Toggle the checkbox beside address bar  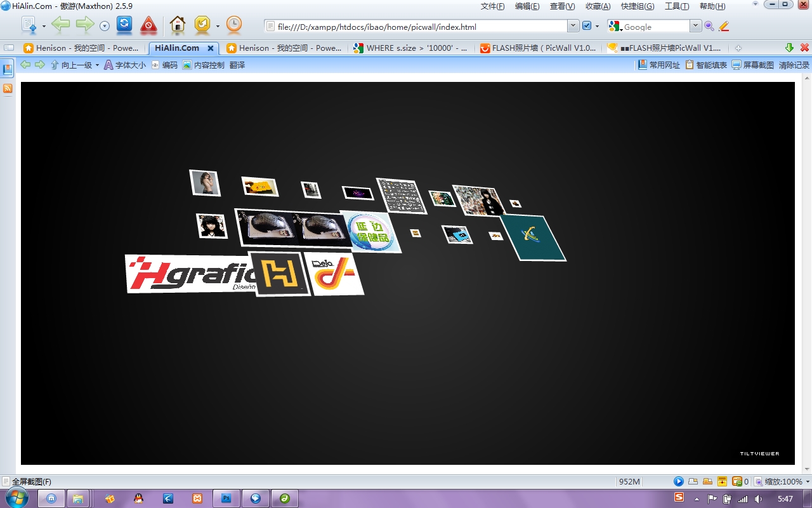click(x=587, y=26)
